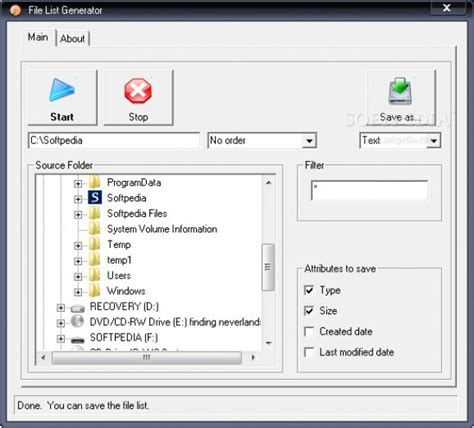The image size is (474, 428).
Task: Click the Save as button
Action: [x=401, y=97]
